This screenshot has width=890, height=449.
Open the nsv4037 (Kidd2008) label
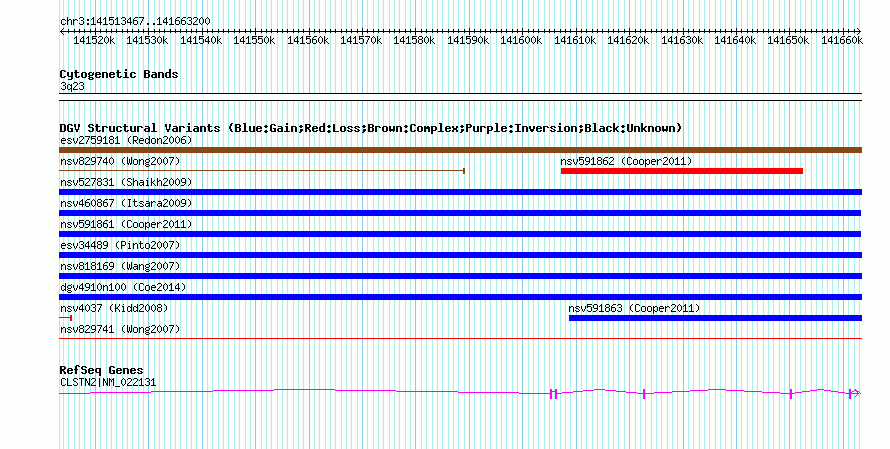(x=114, y=308)
